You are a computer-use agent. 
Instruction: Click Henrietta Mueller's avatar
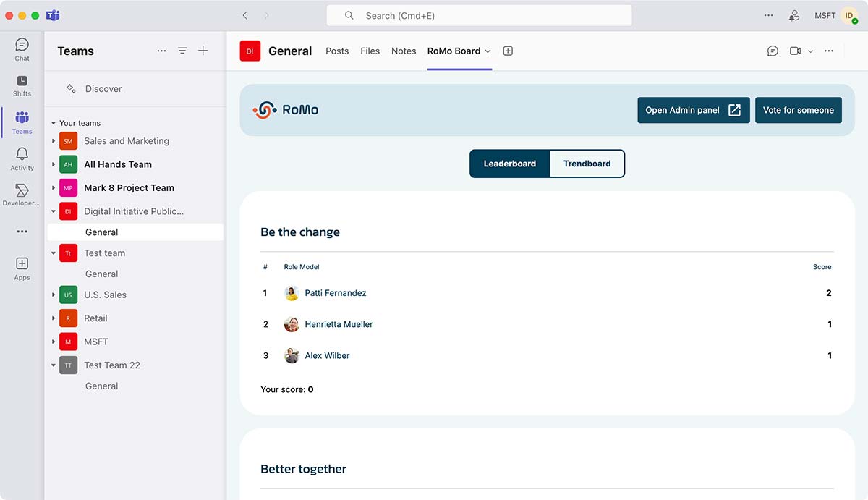click(292, 324)
